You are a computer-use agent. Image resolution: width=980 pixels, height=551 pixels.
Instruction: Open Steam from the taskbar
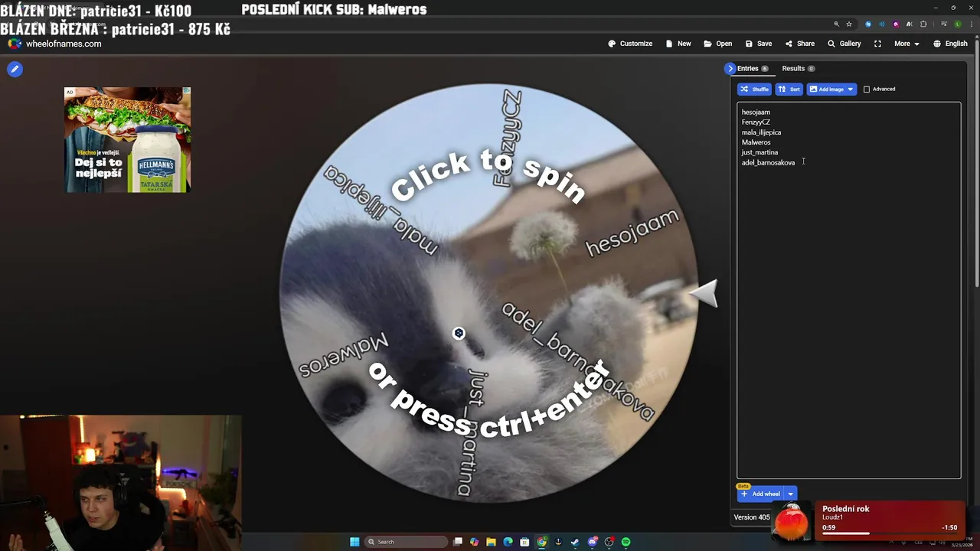coord(575,542)
